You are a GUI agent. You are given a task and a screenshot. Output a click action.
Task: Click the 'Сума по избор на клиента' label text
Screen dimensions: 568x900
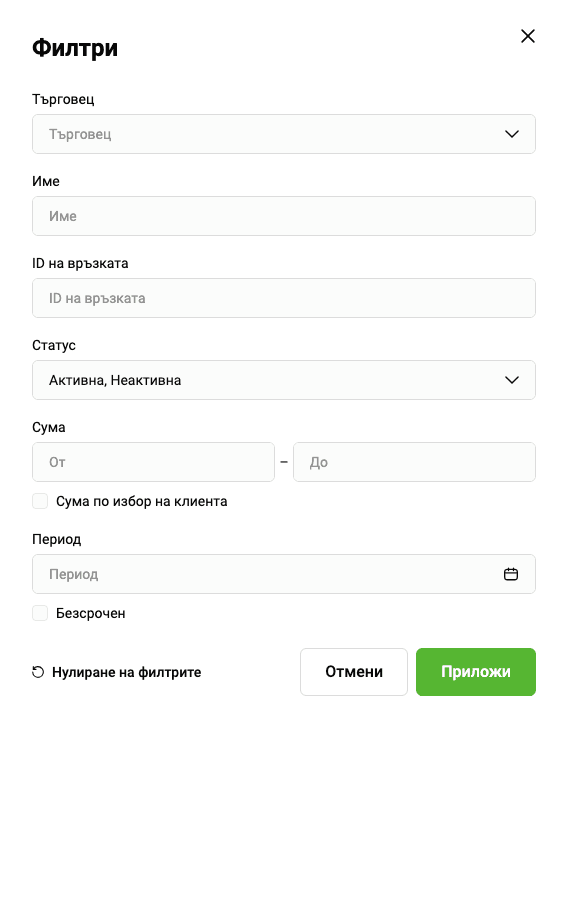tap(142, 501)
